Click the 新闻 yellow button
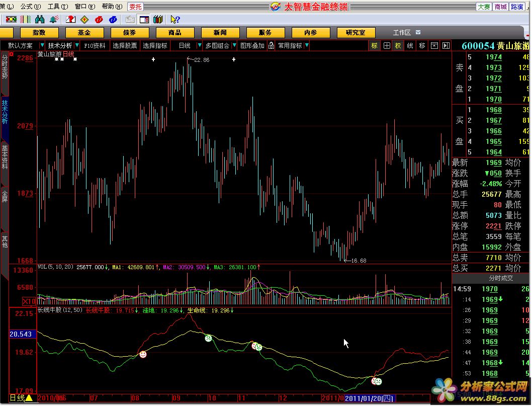 pyautogui.click(x=220, y=33)
